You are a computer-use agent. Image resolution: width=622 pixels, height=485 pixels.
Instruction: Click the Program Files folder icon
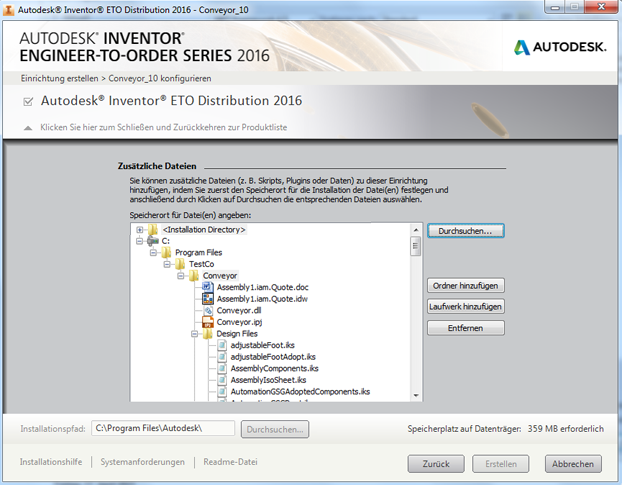point(166,252)
